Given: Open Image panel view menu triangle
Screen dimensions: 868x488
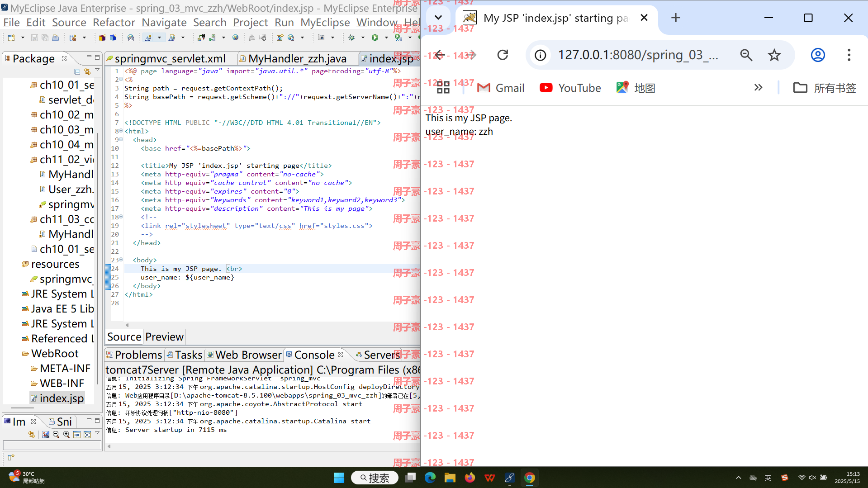Looking at the screenshot, I should pos(97,433).
